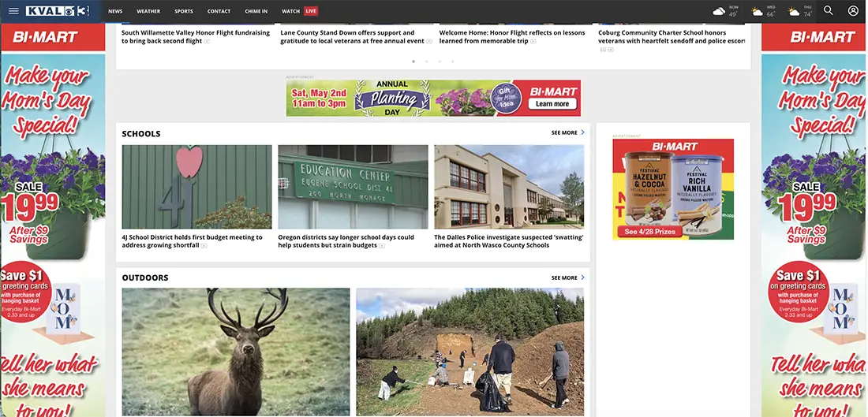This screenshot has width=868, height=417.
Task: Click gallery icon under Coburg Charter headline
Action: [x=603, y=50]
